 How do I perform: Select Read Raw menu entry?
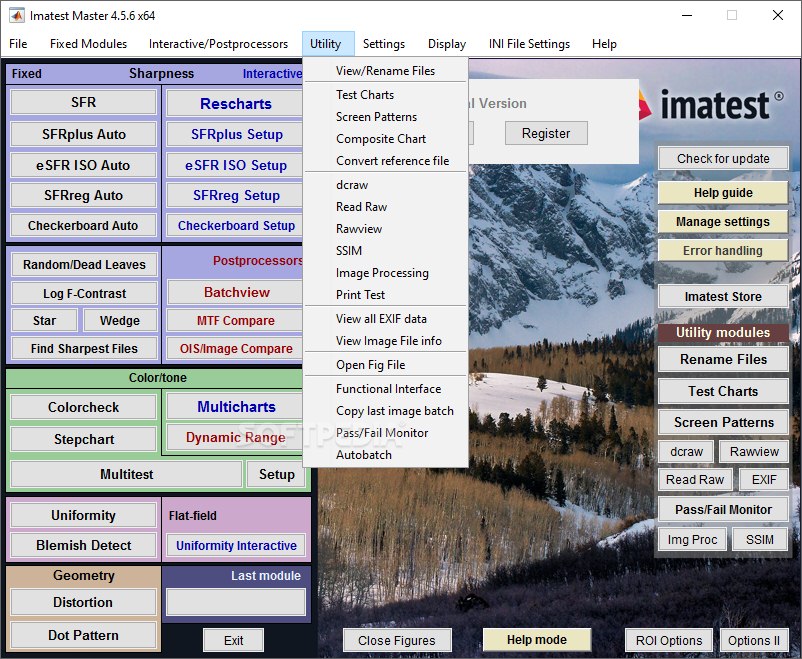click(x=385, y=207)
